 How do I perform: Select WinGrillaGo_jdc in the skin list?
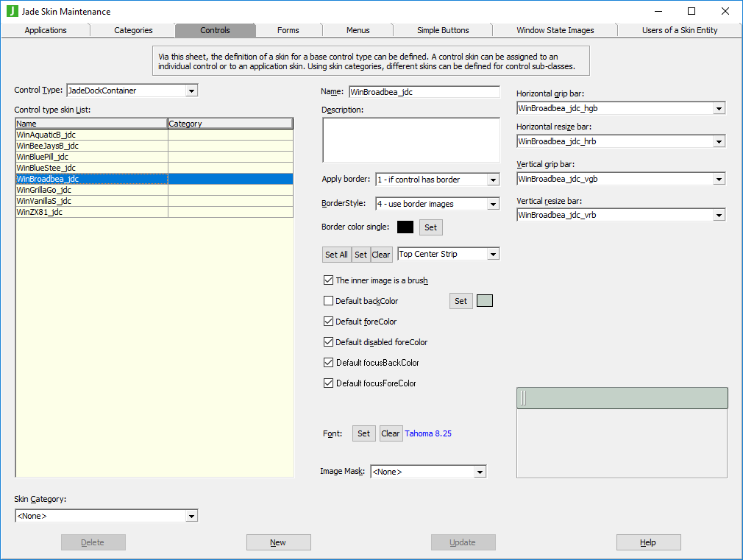[x=46, y=190]
